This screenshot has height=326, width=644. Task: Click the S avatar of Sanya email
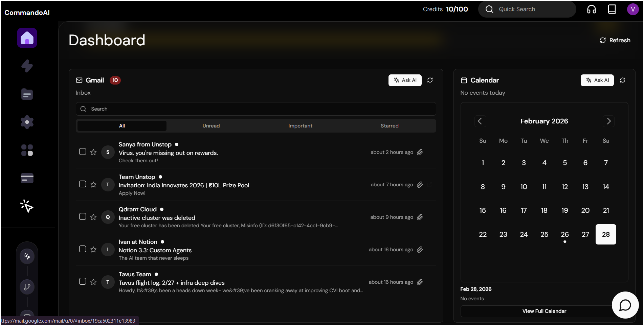pos(108,152)
